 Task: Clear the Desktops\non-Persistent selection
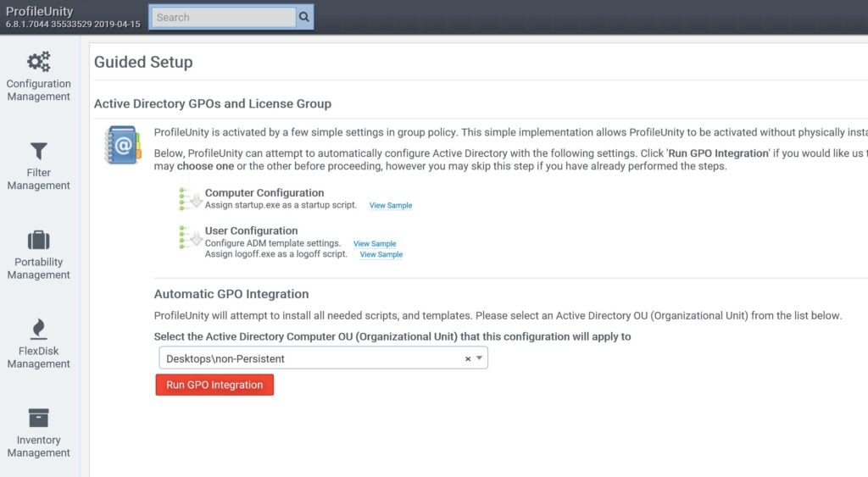(x=467, y=359)
